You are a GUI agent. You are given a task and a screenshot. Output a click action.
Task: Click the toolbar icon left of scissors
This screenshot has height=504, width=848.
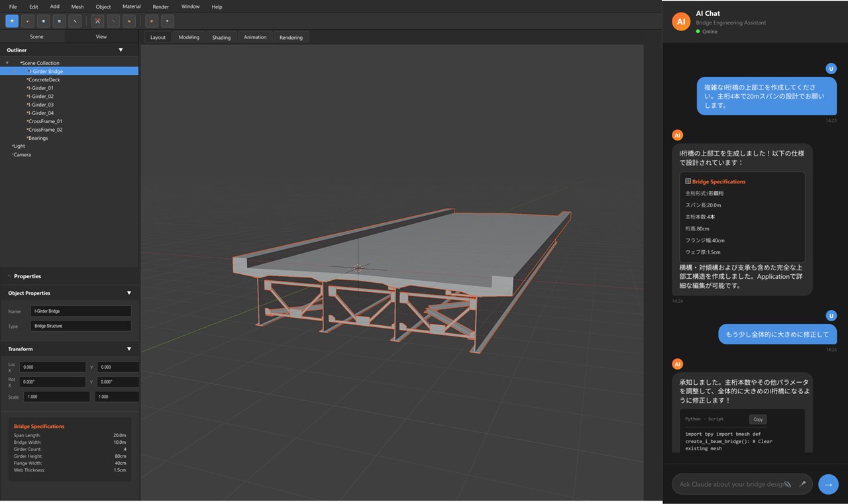pyautogui.click(x=75, y=21)
